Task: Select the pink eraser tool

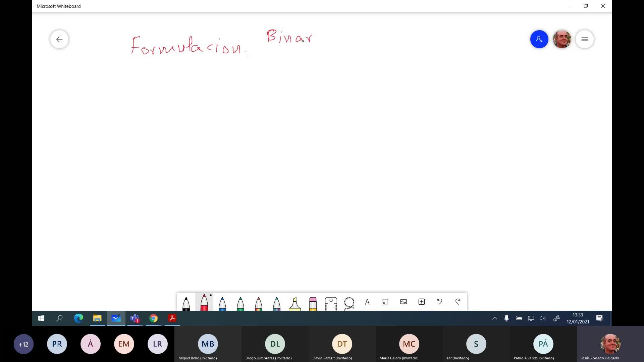Action: coord(313,303)
